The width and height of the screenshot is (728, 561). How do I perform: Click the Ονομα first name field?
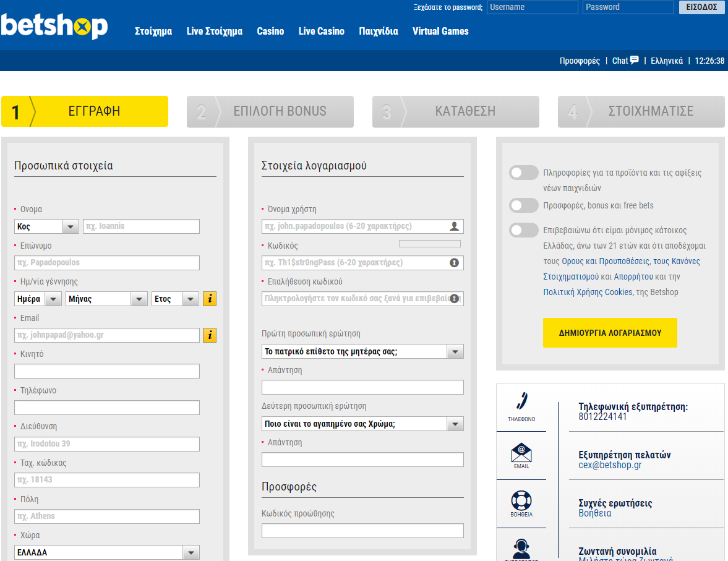[142, 226]
